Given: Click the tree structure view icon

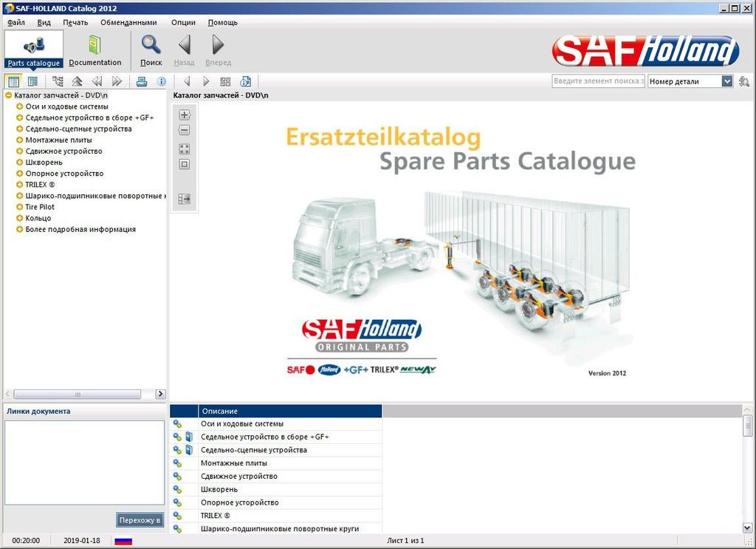Looking at the screenshot, I should click(58, 81).
